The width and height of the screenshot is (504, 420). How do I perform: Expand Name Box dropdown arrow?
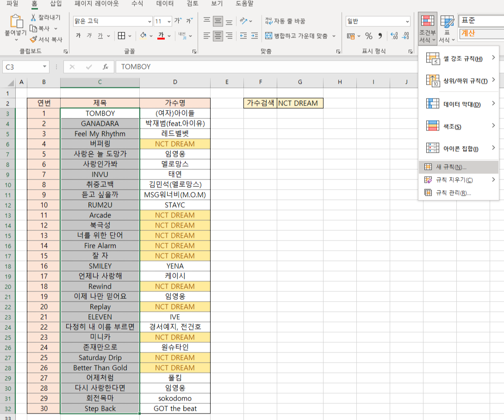pyautogui.click(x=44, y=67)
